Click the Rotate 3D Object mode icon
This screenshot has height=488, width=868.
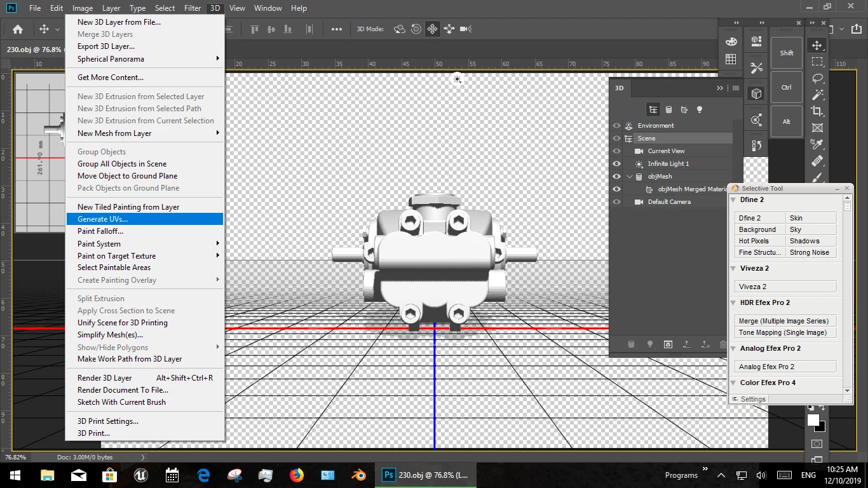coord(400,29)
